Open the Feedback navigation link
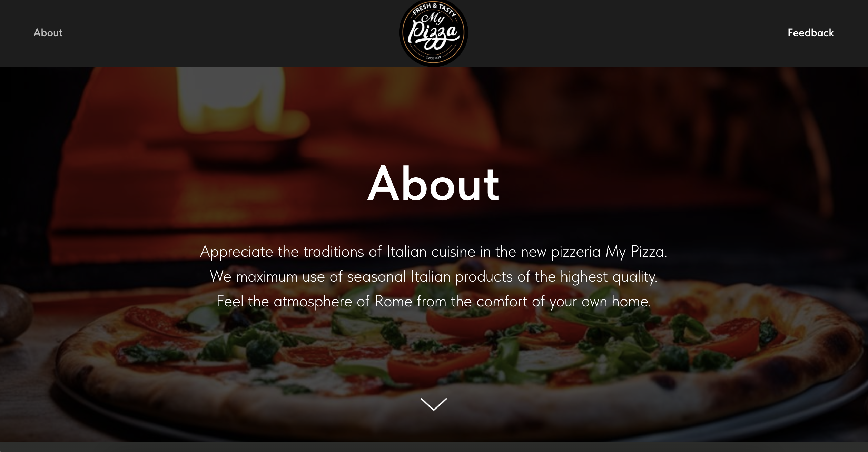Screen dimensions: 868x452 point(810,33)
